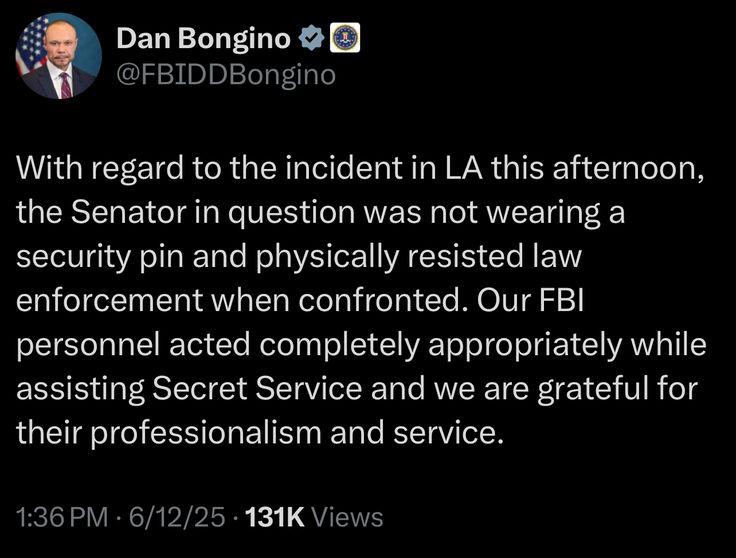Screen dimensions: 736x558
Task: Click the blue verified checkmark badge
Action: click(x=312, y=38)
